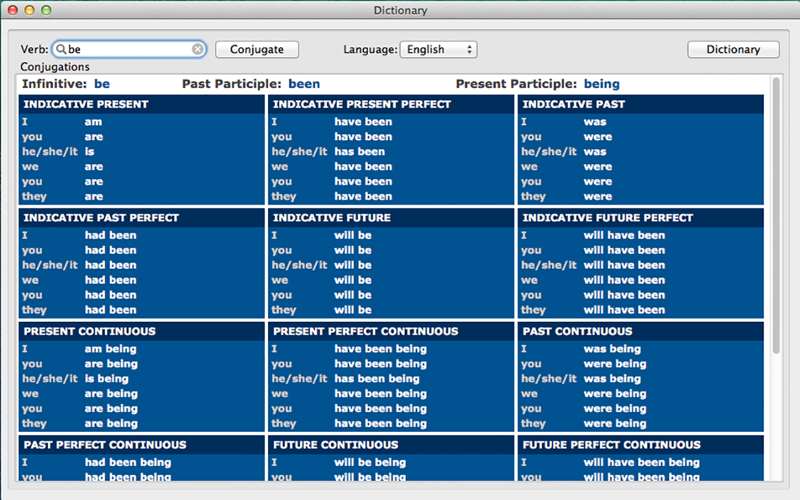
Task: Click the conjugations vertical scrollbar
Action: 776,215
